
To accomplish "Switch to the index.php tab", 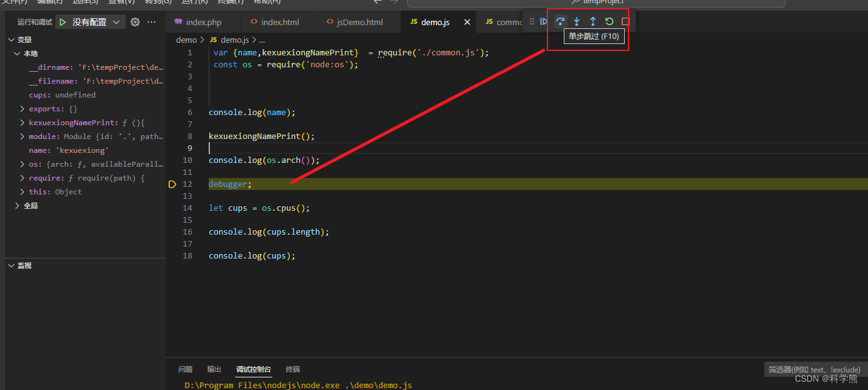I will tap(204, 22).
